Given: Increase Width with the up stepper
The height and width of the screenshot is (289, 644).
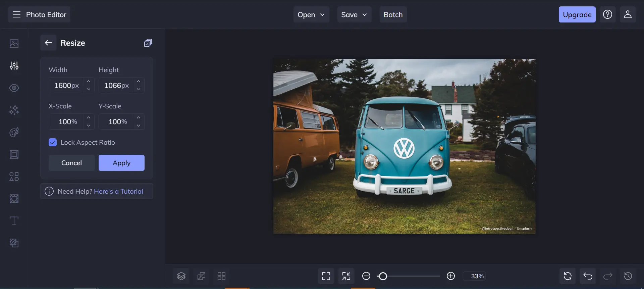Looking at the screenshot, I should pyautogui.click(x=89, y=82).
